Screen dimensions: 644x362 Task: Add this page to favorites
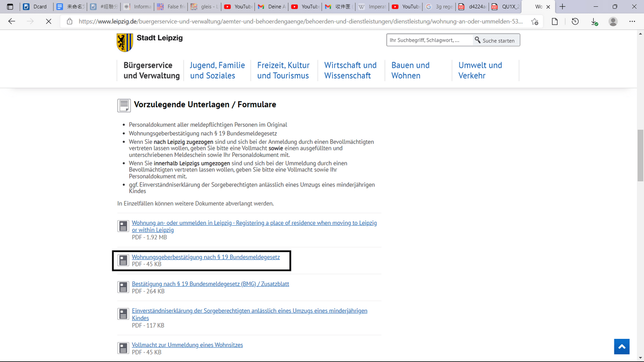pos(534,22)
